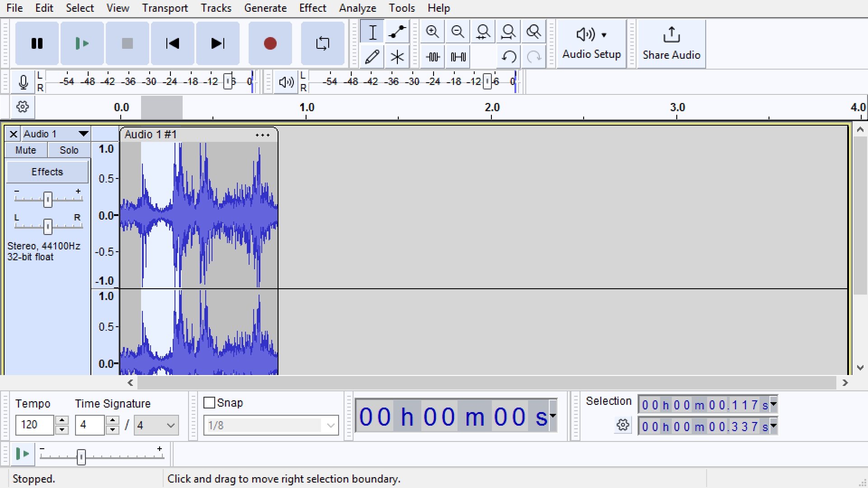Open main time display format dropdown
The height and width of the screenshot is (488, 868).
553,415
